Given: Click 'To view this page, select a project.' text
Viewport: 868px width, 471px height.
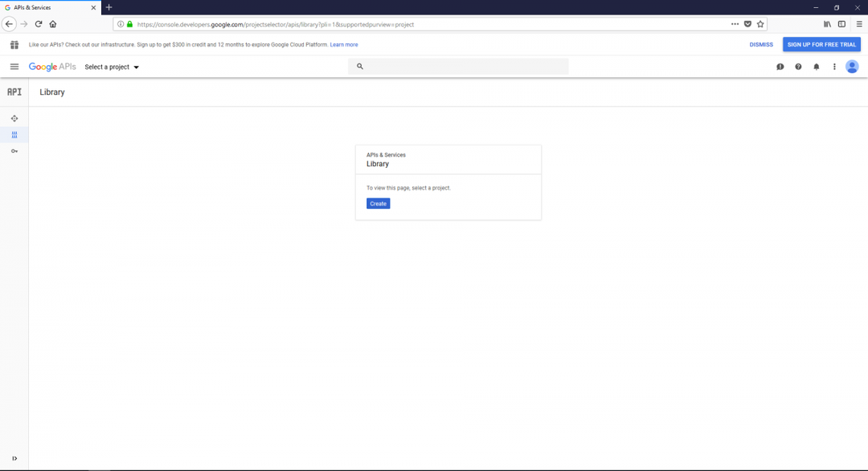Looking at the screenshot, I should click(x=408, y=188).
